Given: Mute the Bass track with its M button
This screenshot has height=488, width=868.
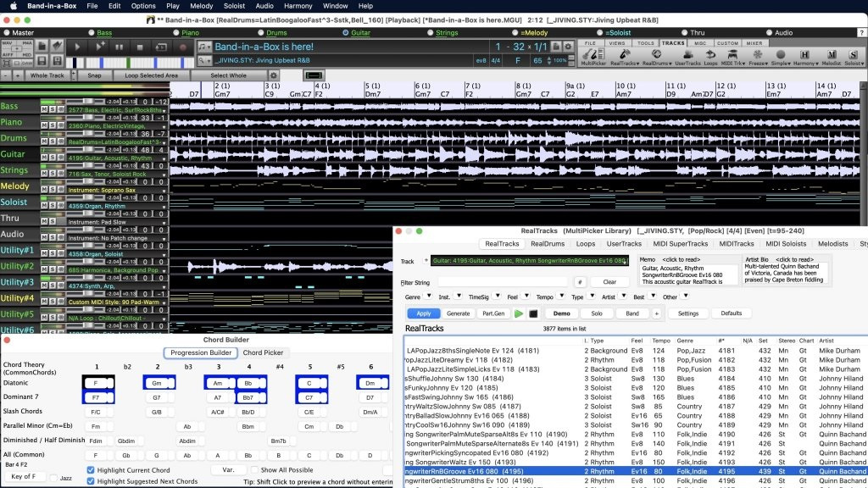Looking at the screenshot, I should coord(42,108).
